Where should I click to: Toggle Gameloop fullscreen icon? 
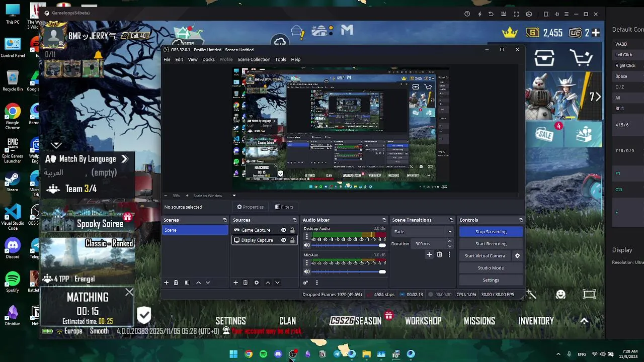[x=516, y=14]
